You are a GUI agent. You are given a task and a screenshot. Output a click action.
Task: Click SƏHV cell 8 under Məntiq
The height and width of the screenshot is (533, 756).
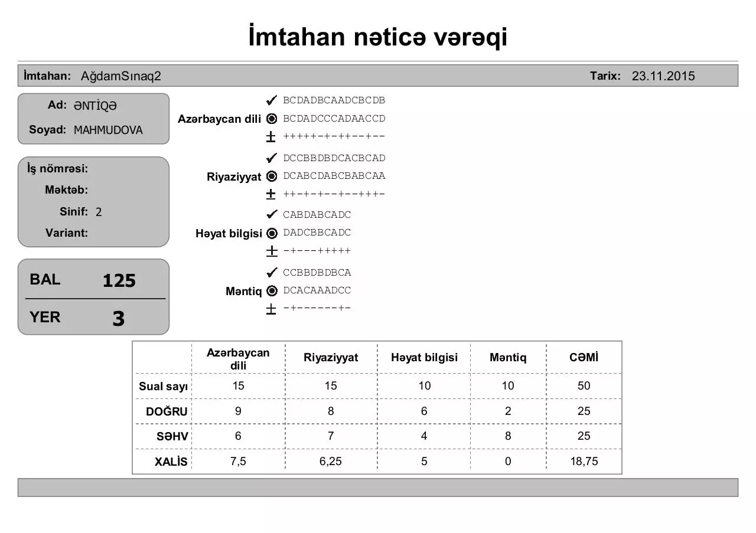508,436
